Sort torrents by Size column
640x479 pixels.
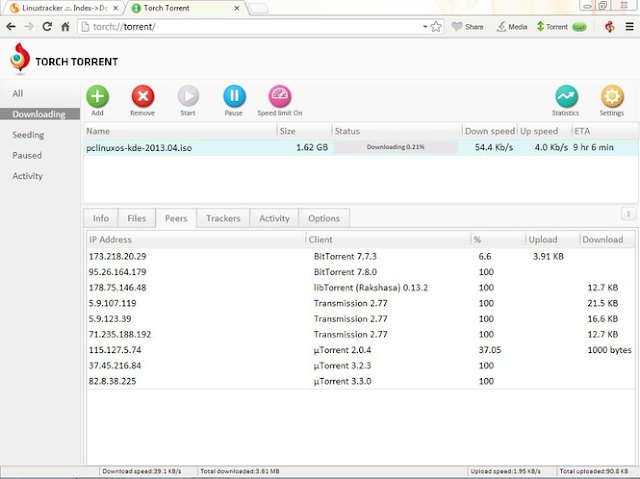304,131
